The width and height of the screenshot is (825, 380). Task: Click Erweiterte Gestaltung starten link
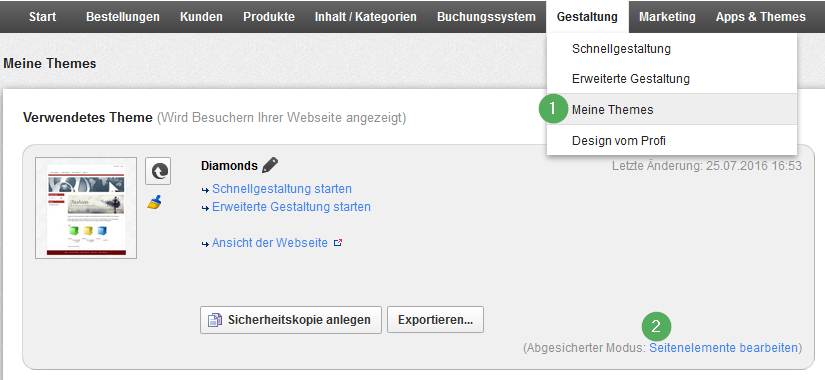tap(291, 207)
